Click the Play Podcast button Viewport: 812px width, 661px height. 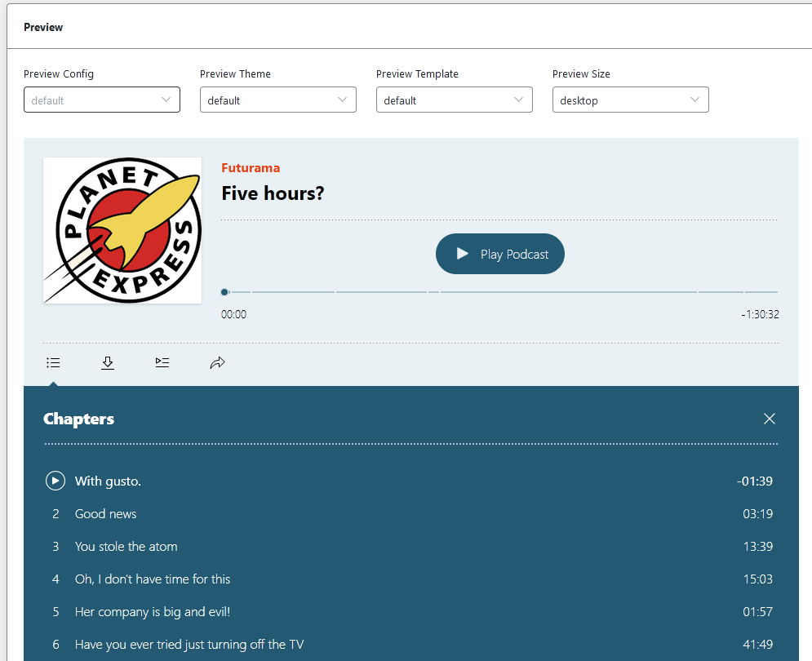(x=500, y=254)
